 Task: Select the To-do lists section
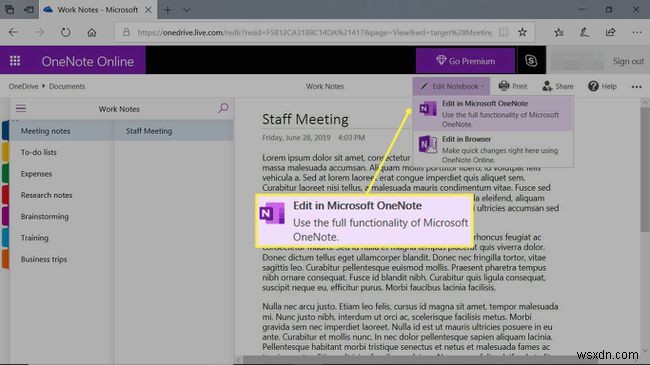point(61,152)
